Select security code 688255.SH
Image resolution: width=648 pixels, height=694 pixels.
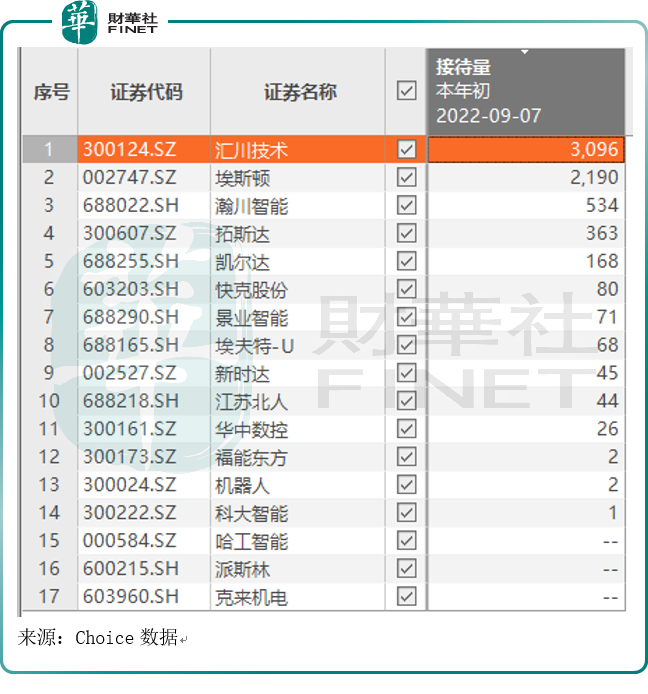coord(131,261)
